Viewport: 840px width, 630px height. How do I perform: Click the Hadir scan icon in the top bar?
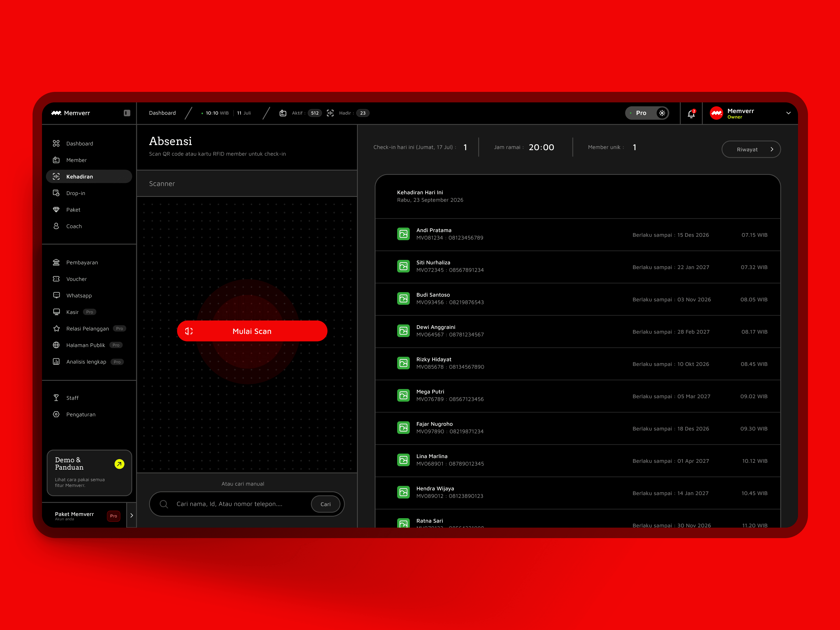coord(330,113)
